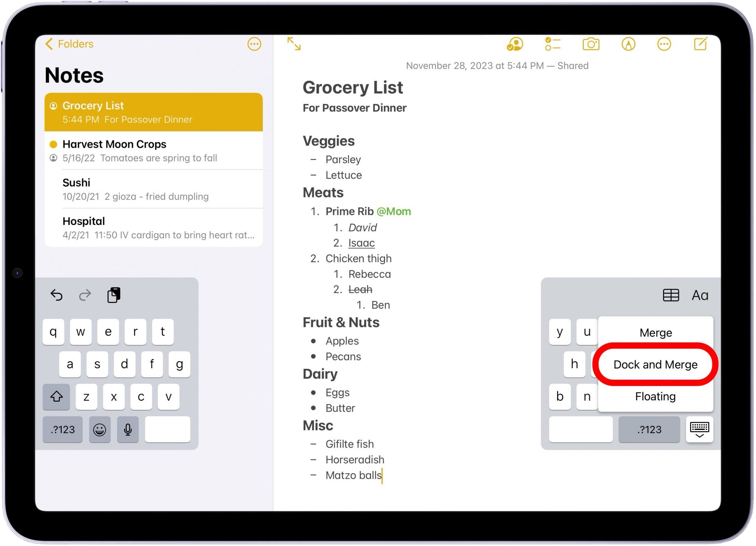Open the camera icon to insert a photo
Screen dimensions: 756x546
coord(591,44)
